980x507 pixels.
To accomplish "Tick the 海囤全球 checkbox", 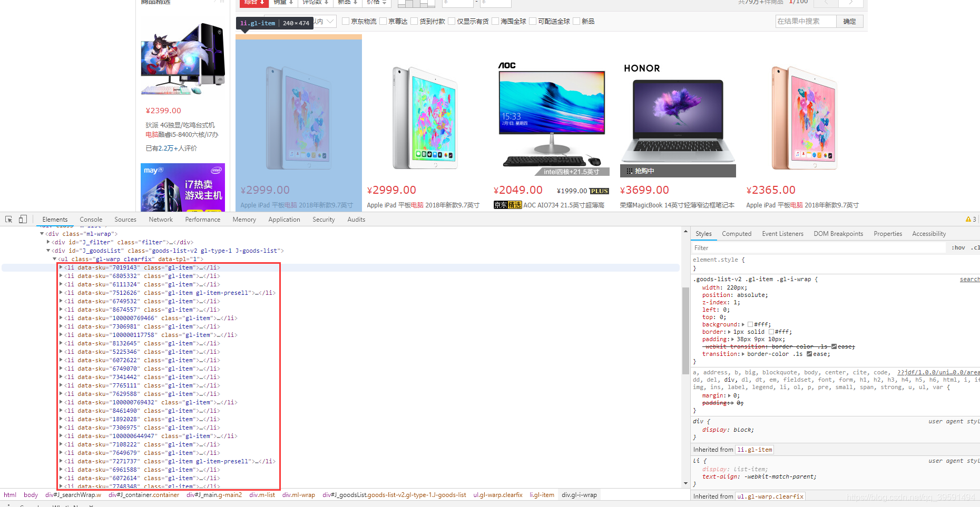I will pyautogui.click(x=495, y=21).
